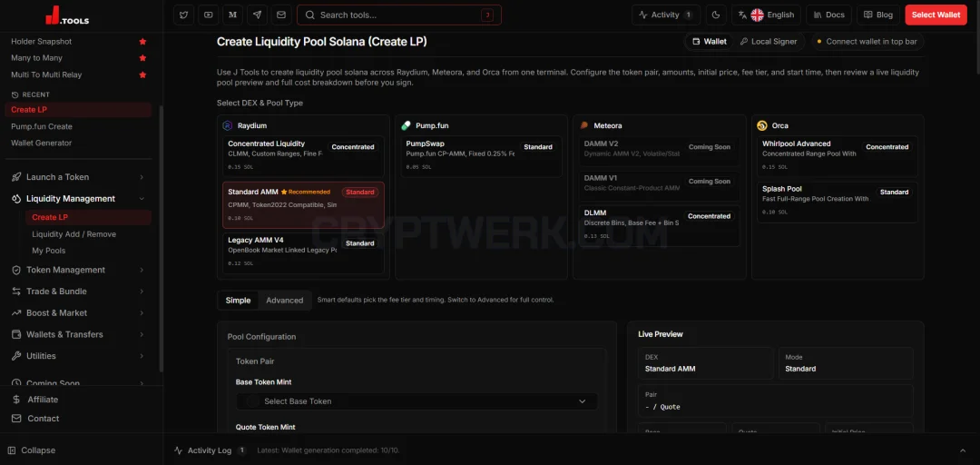This screenshot has height=465, width=980.
Task: Unstar the Multi To Multi Relay favorite
Action: pyautogui.click(x=142, y=74)
